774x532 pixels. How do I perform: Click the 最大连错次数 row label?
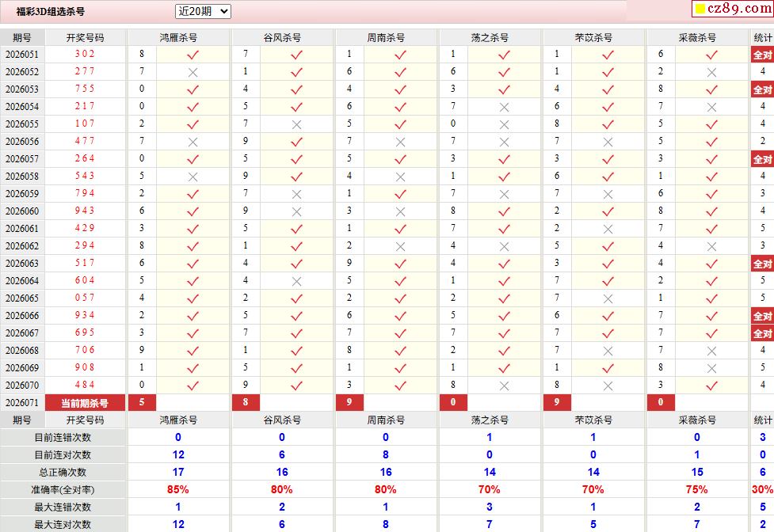[x=63, y=507]
